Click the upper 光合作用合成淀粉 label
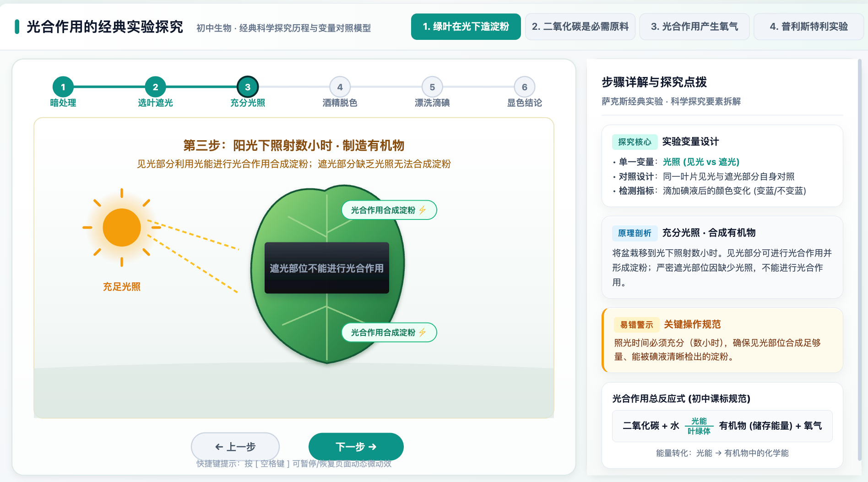This screenshot has width=868, height=482. coord(389,210)
